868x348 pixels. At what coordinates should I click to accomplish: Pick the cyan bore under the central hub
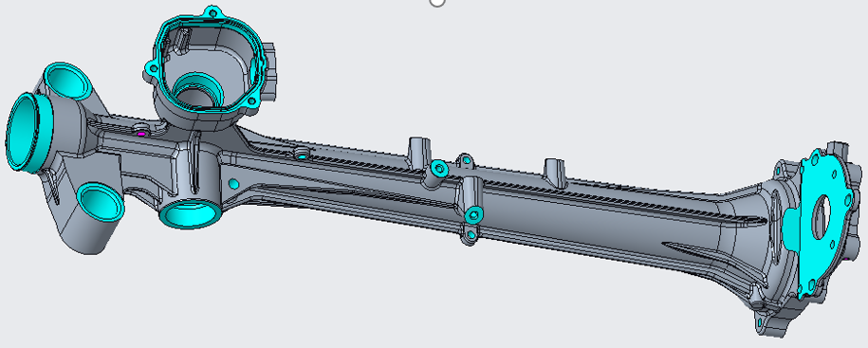click(x=190, y=214)
